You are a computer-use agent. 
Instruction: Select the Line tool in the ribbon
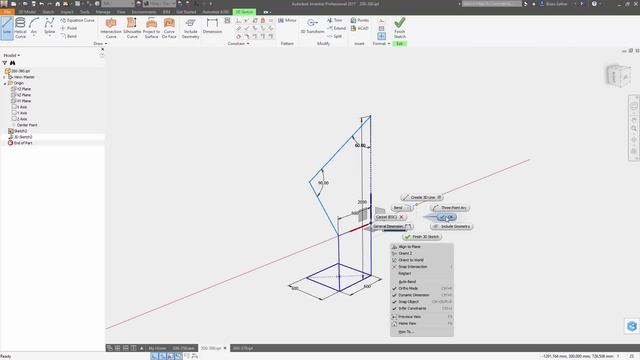7,28
